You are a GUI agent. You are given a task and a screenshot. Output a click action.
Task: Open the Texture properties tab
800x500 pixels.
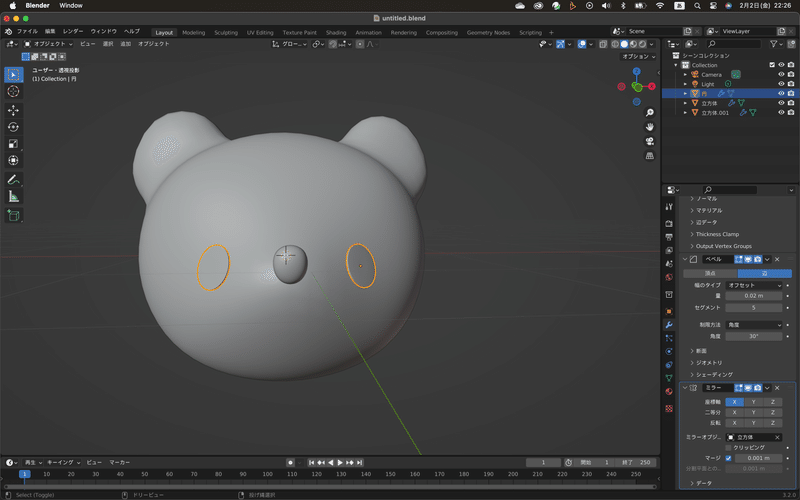669,408
